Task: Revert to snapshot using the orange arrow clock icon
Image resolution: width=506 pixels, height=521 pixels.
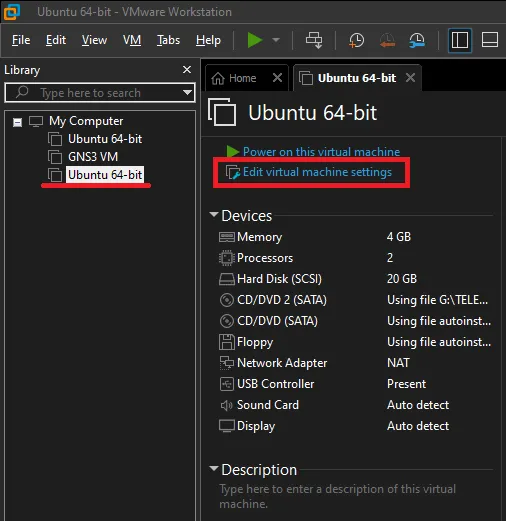Action: pos(387,41)
